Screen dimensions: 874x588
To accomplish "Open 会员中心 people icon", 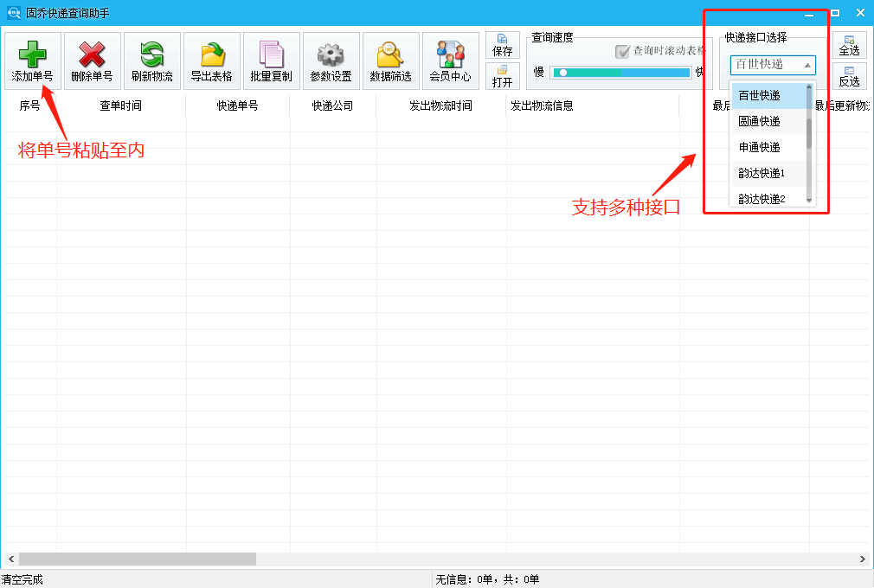I will pos(450,54).
